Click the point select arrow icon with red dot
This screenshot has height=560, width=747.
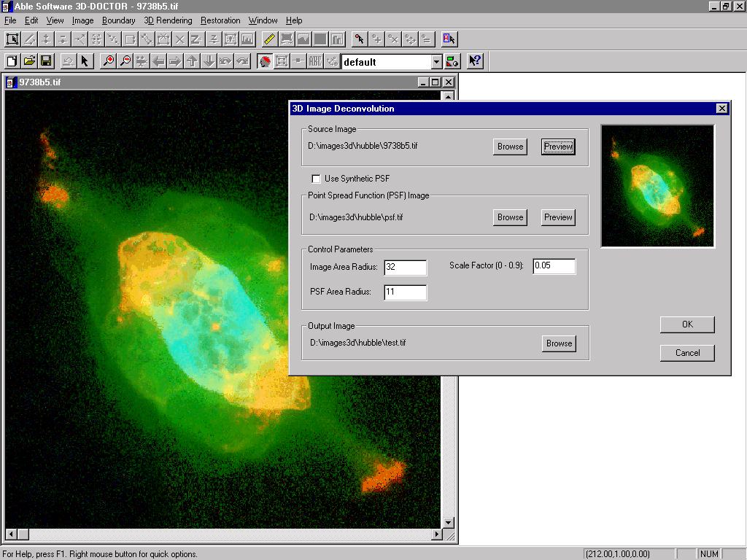[x=360, y=39]
